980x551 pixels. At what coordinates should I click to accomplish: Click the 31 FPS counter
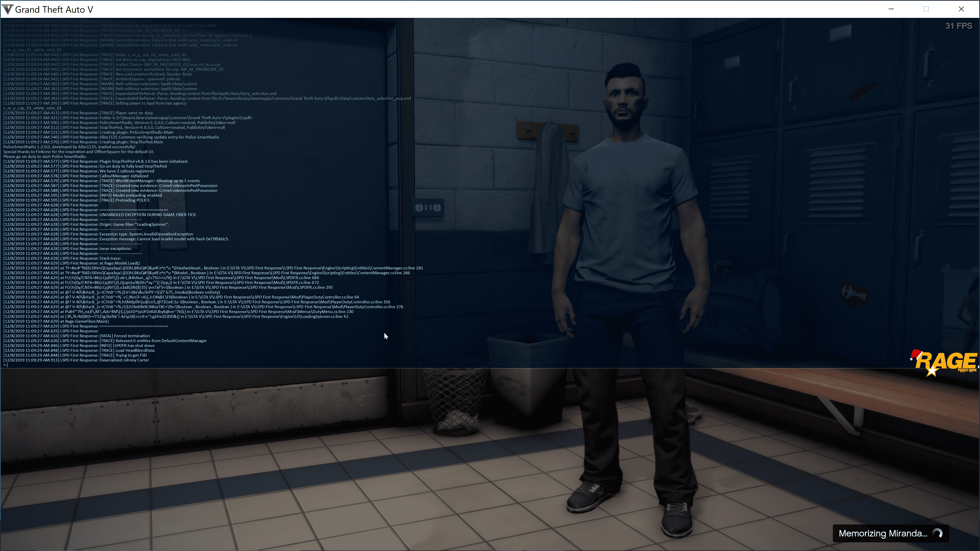point(958,26)
